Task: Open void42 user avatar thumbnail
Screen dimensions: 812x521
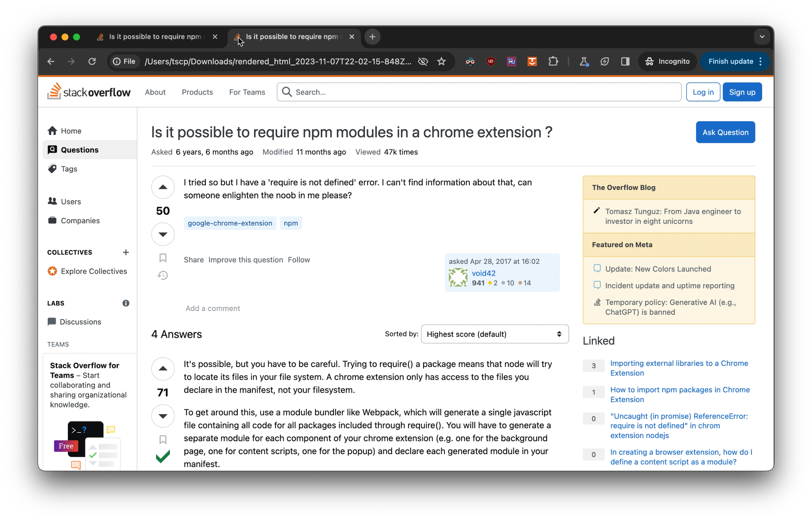Action: [x=458, y=277]
